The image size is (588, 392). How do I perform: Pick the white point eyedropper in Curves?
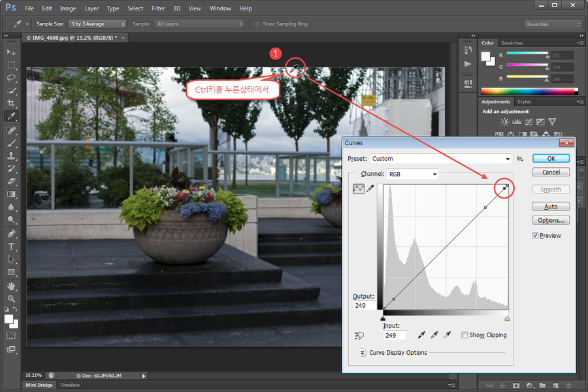click(x=447, y=335)
